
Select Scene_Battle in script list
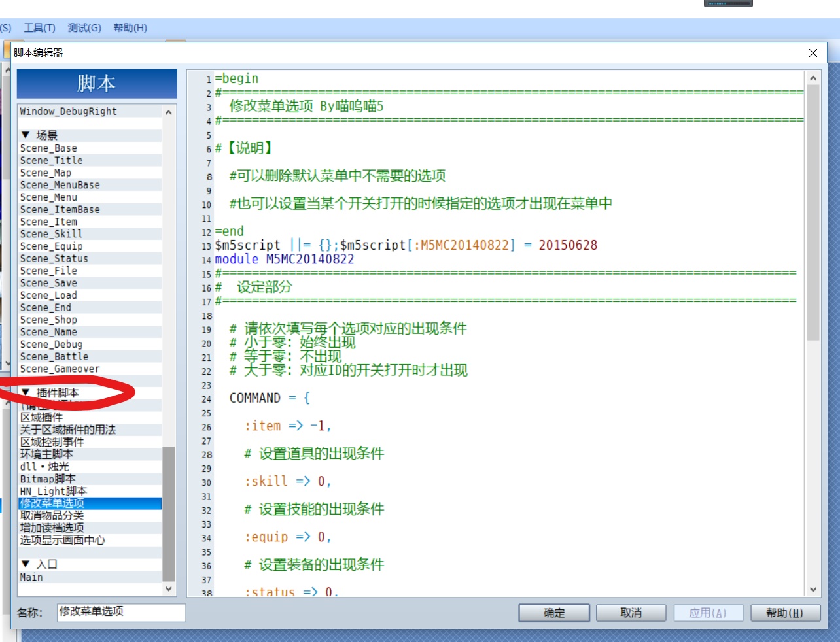90,356
